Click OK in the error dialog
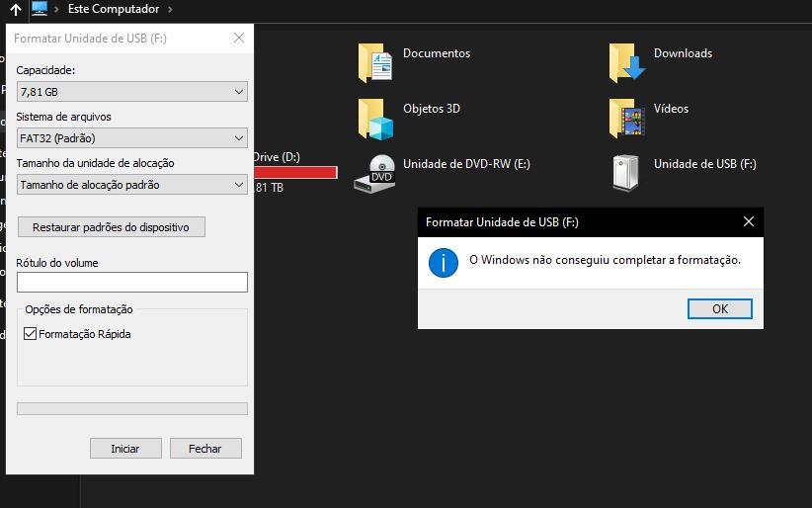The image size is (812, 508). (720, 309)
